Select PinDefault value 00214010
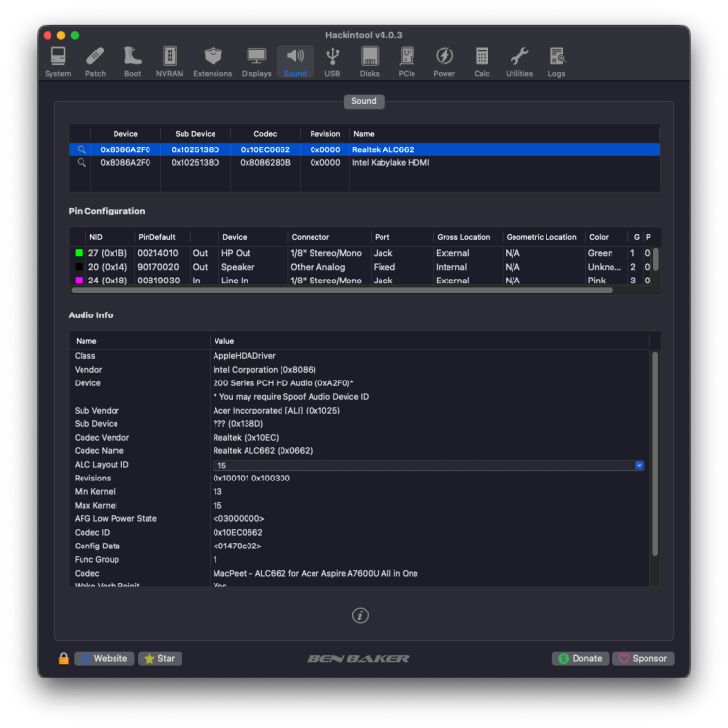The width and height of the screenshot is (728, 728). point(157,253)
